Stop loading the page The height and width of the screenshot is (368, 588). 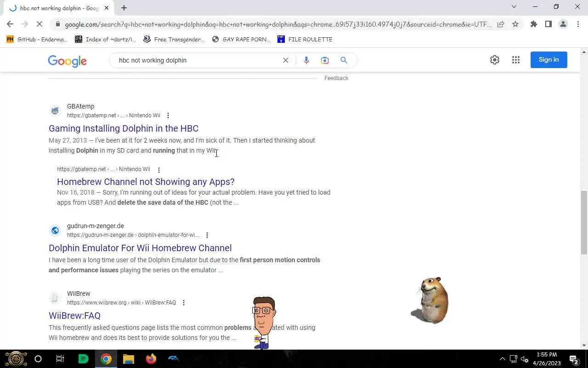pyautogui.click(x=40, y=24)
